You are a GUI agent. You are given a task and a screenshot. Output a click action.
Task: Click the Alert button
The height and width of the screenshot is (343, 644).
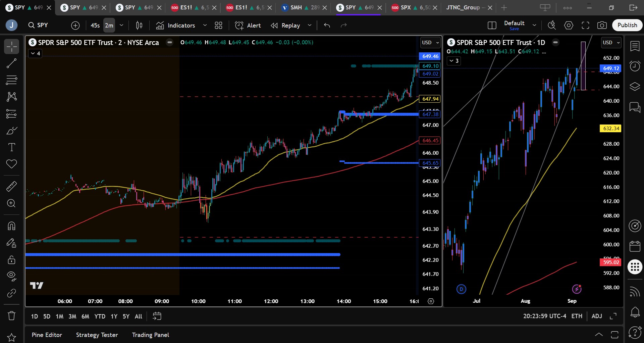click(x=248, y=25)
